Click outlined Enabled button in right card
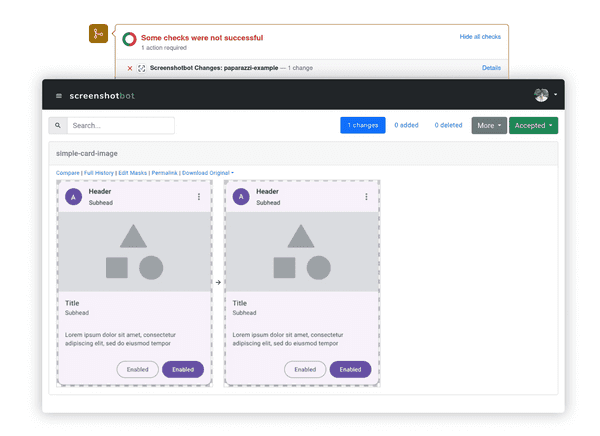The width and height of the screenshot is (600, 436). pyautogui.click(x=305, y=369)
